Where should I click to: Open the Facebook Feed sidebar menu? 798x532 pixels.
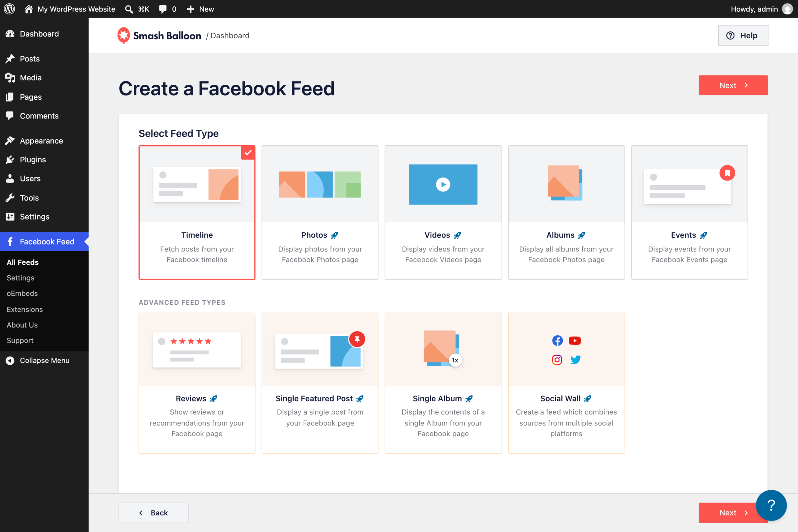click(x=44, y=242)
